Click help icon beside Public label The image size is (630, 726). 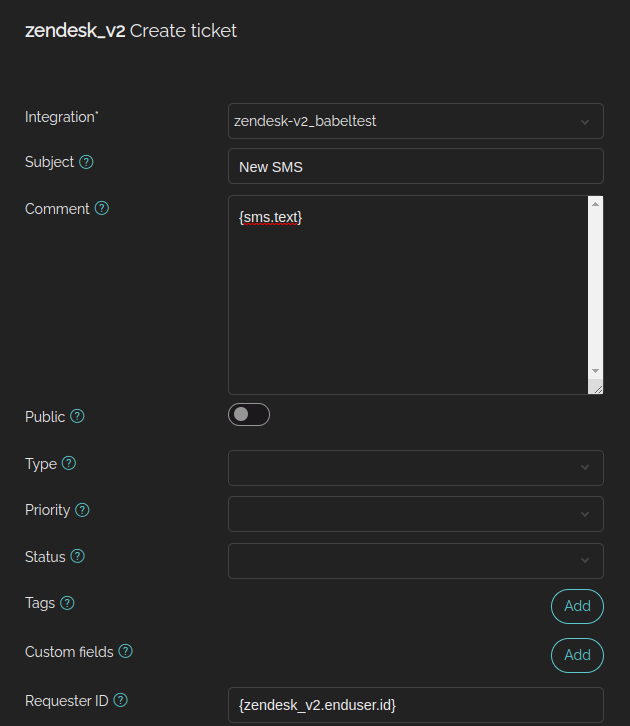point(77,416)
